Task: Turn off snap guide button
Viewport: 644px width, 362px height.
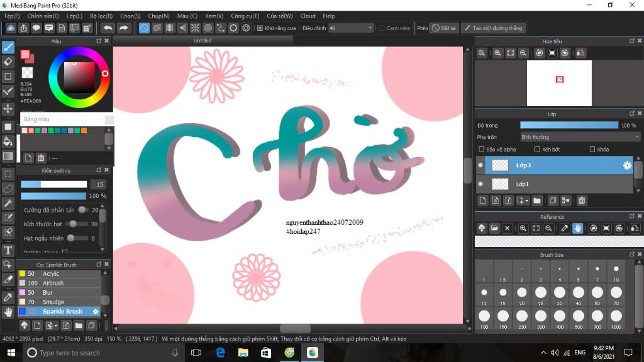Action: tap(144, 28)
